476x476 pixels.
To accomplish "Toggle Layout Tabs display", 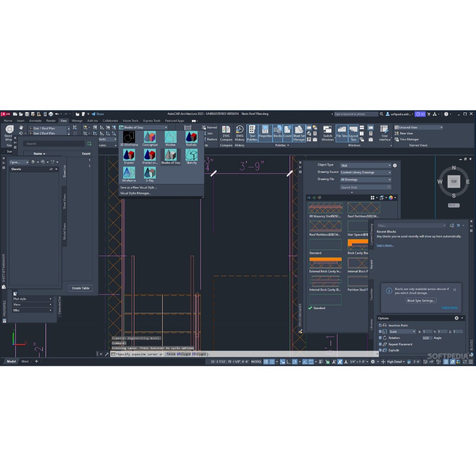I will point(353,133).
